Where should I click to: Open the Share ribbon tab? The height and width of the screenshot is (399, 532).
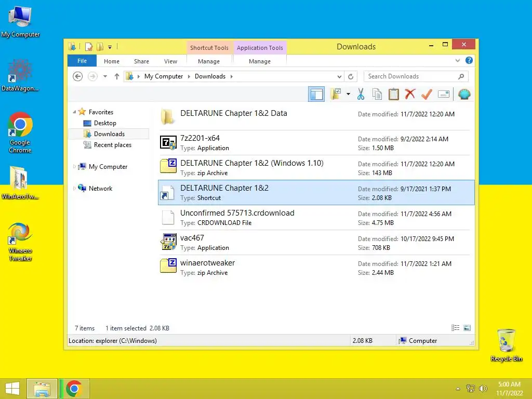coord(141,61)
